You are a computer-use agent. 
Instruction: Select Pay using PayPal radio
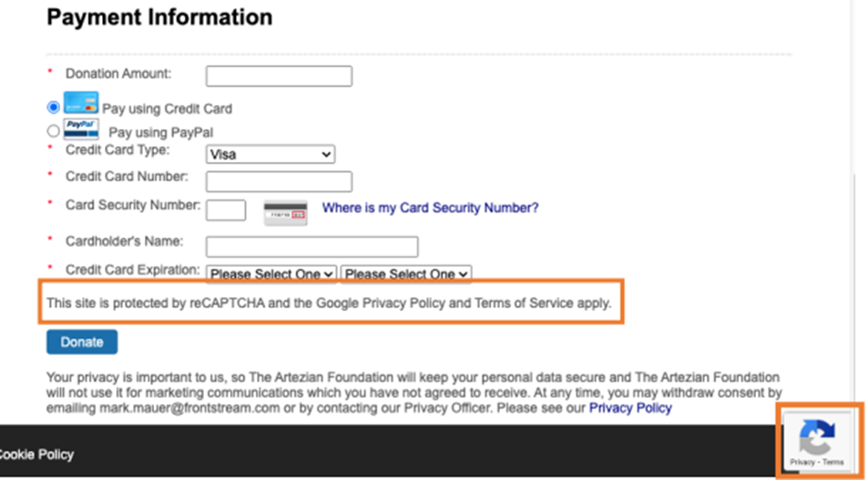coord(53,131)
